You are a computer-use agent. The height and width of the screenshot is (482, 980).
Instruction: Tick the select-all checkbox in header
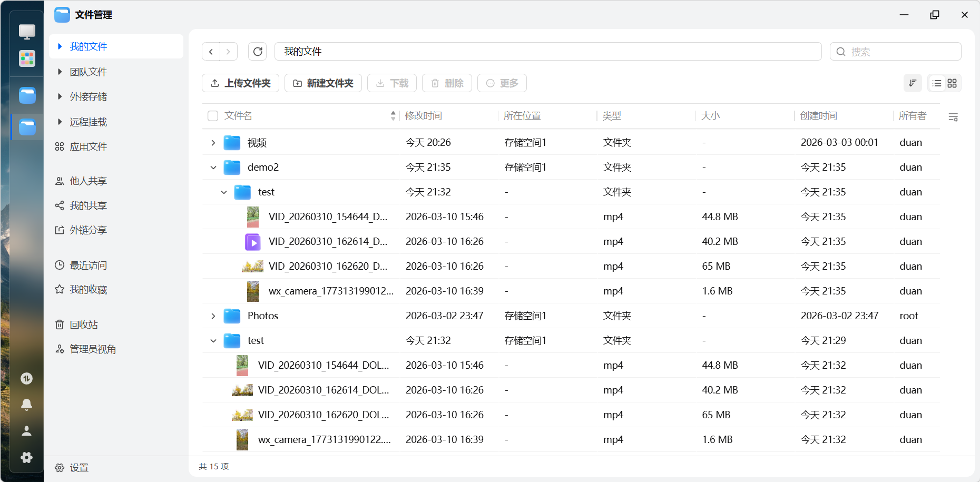point(213,116)
